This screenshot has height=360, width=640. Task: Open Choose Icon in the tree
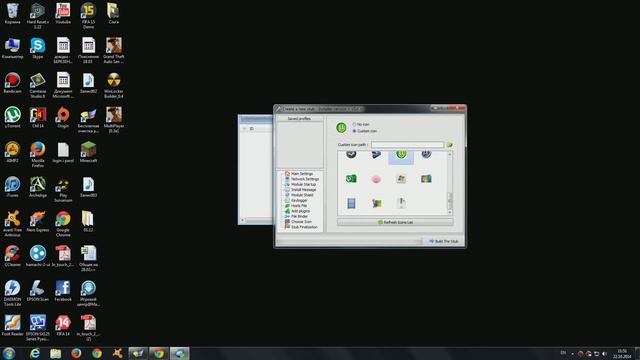tap(301, 222)
